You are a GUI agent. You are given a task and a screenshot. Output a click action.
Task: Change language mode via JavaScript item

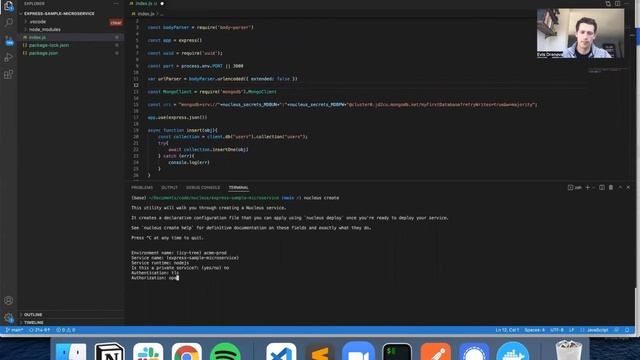click(597, 330)
